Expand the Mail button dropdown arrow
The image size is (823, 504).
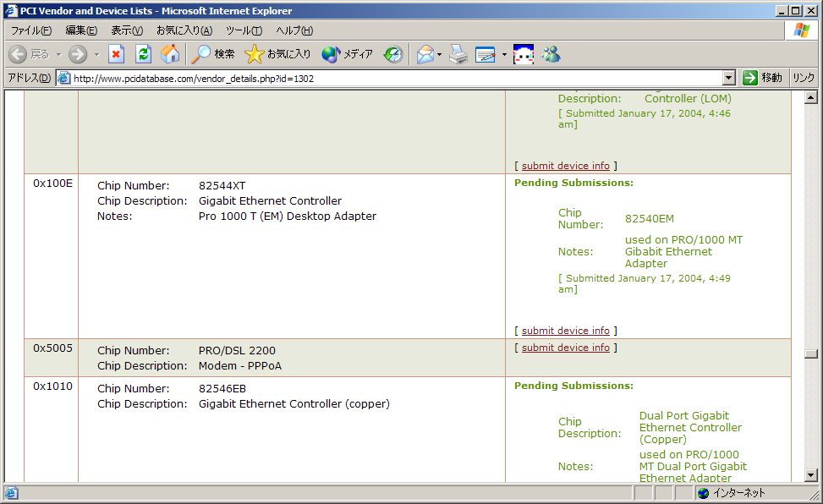tap(439, 54)
